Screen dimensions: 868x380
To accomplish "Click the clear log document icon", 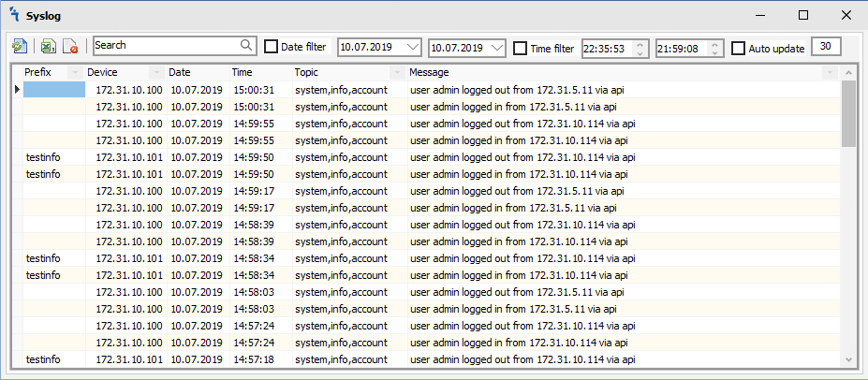I will point(69,46).
